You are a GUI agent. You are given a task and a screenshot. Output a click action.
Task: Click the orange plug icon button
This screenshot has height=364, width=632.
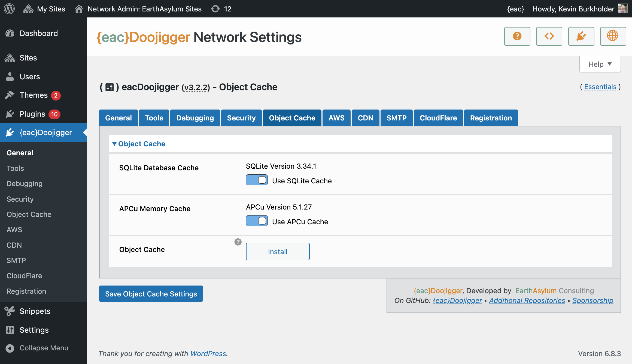click(x=581, y=36)
